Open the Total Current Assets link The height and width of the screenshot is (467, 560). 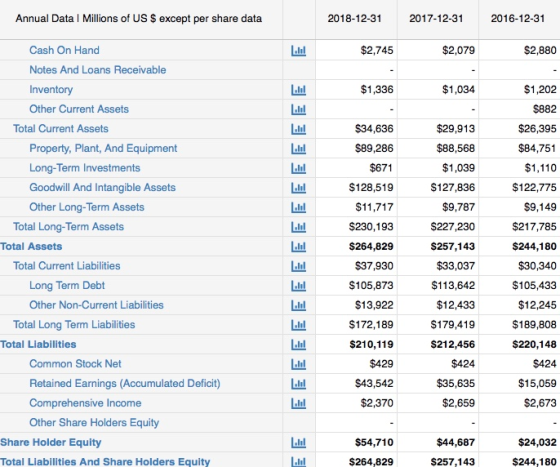click(61, 129)
